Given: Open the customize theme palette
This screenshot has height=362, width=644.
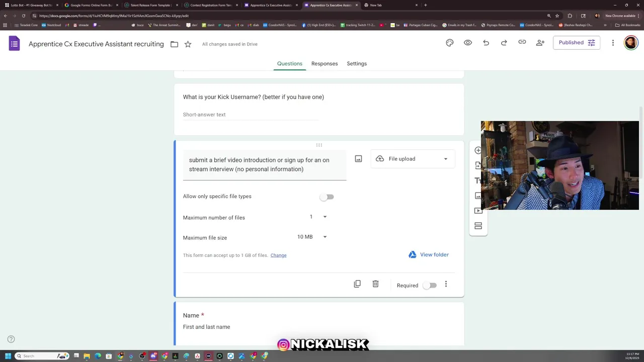Looking at the screenshot, I should [x=450, y=43].
